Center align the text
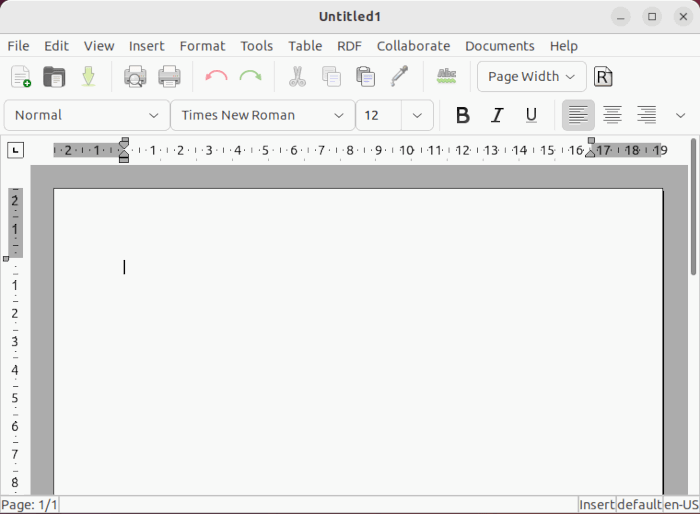The width and height of the screenshot is (700, 514). (612, 115)
